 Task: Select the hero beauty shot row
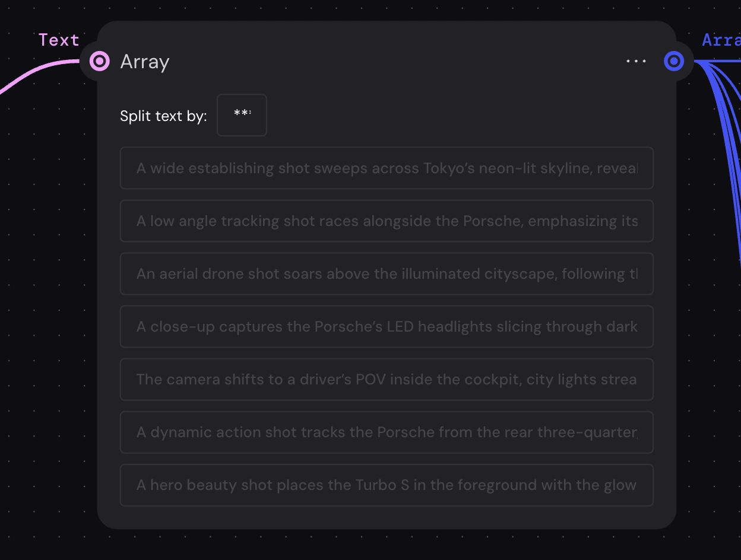[387, 485]
